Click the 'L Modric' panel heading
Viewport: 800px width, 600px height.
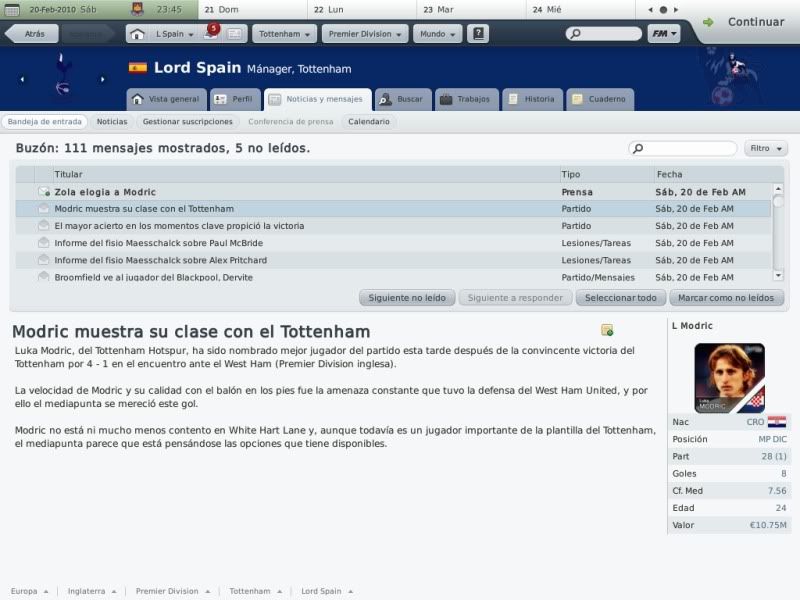click(x=692, y=326)
